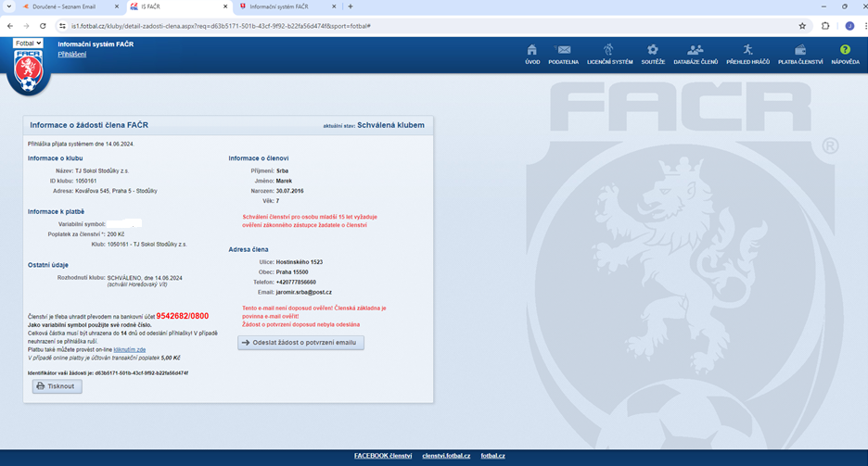Viewport: 868px width, 466px height.
Task: Select email jaromir.srba@post.cz
Action: pyautogui.click(x=304, y=293)
